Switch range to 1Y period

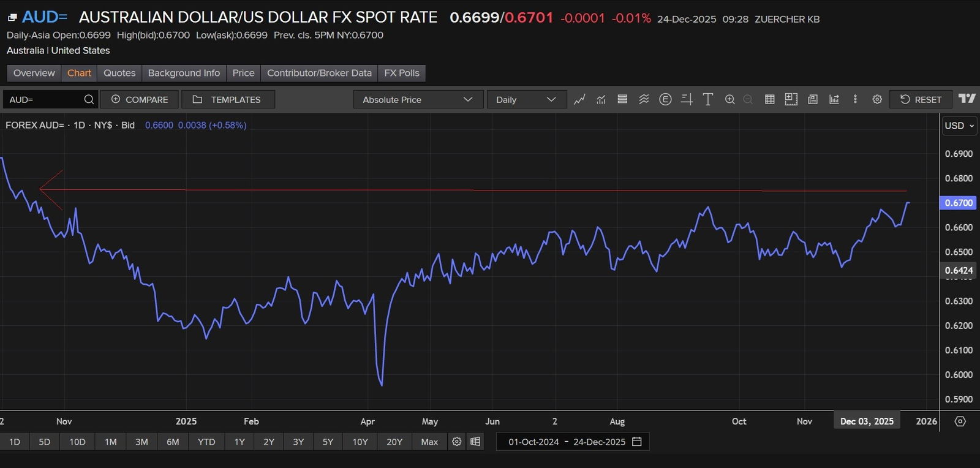[239, 442]
